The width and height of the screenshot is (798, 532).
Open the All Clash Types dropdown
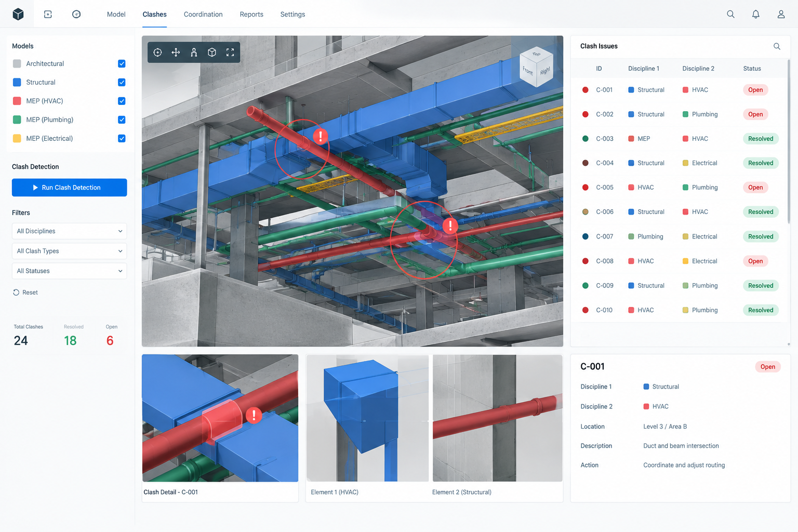click(x=69, y=251)
